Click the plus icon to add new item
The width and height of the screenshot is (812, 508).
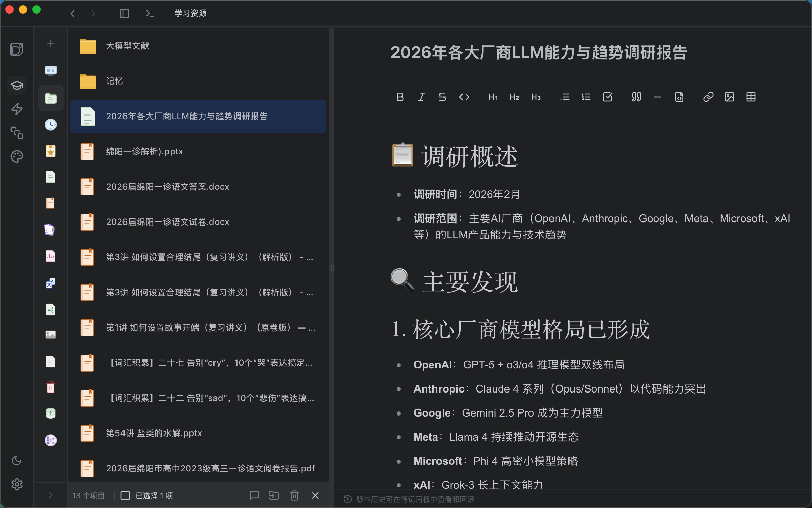click(x=51, y=43)
